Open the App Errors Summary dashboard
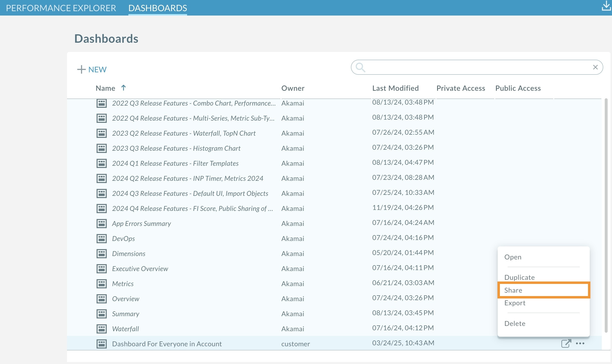This screenshot has width=612, height=364. pyautogui.click(x=141, y=223)
